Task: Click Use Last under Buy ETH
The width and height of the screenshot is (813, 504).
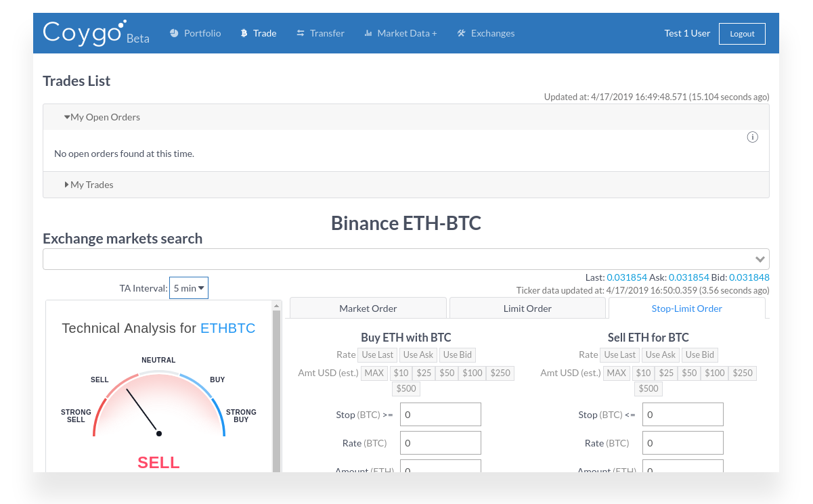Action: tap(378, 354)
